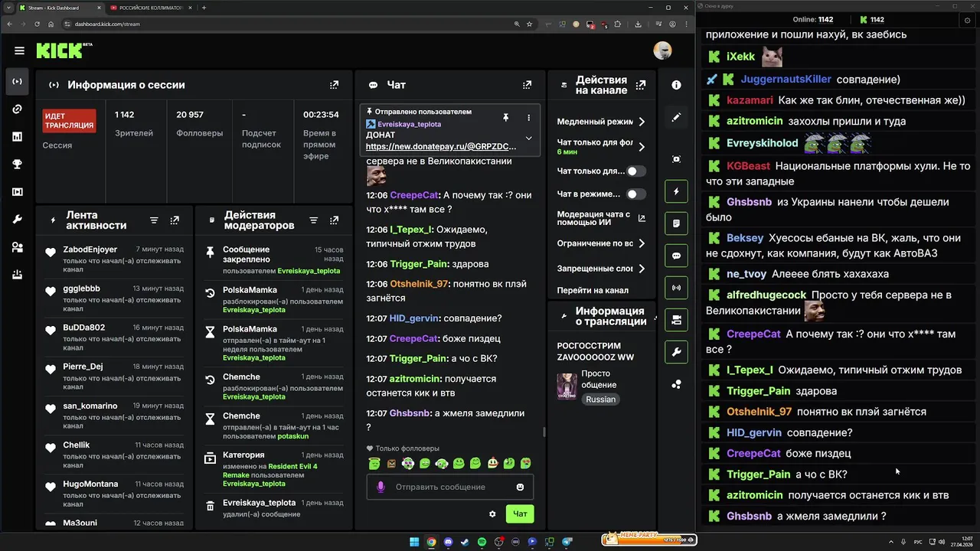Pop out the activity feed panel
This screenshot has width=980, height=551.
175,220
